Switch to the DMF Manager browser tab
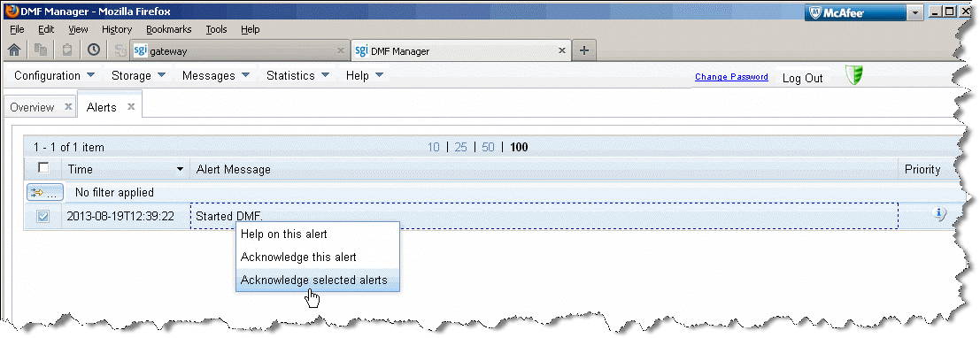This screenshot has width=980, height=338. (461, 51)
